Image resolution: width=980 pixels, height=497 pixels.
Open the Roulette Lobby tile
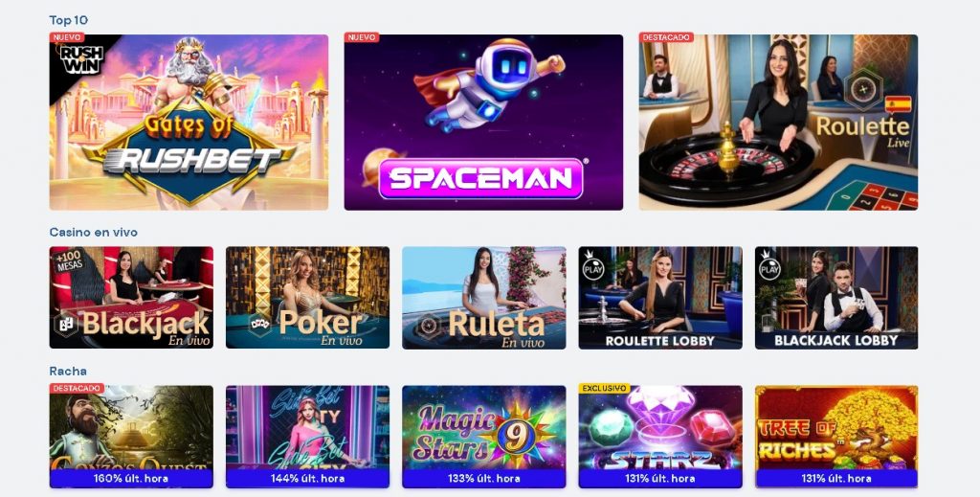tap(660, 298)
